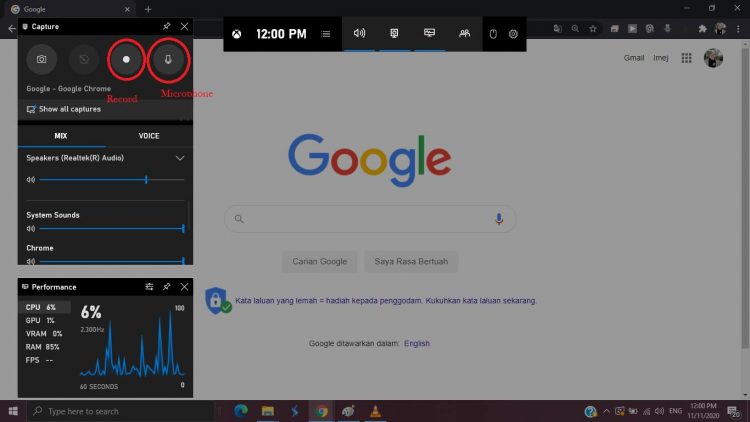
Task: Switch to the MIX audio tab
Action: point(61,136)
